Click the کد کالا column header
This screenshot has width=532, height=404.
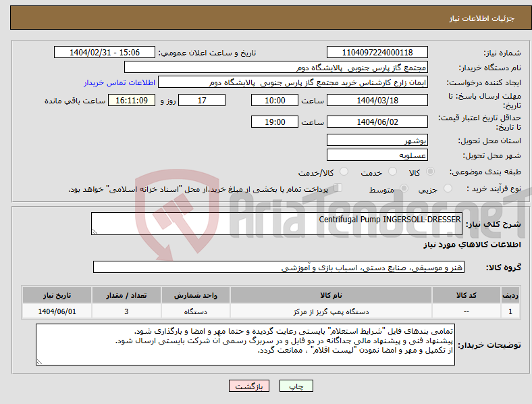[x=467, y=295]
